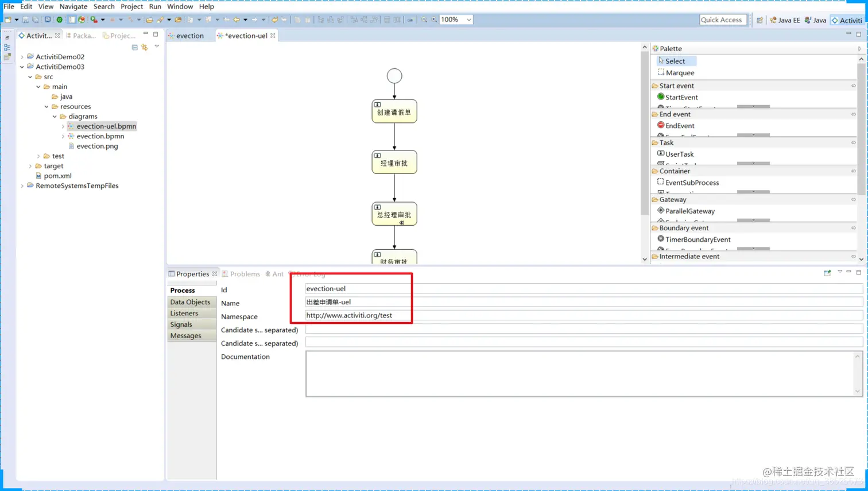Expand the ActivitiDemo02 project
Screen dimensions: 868x491
(22, 57)
